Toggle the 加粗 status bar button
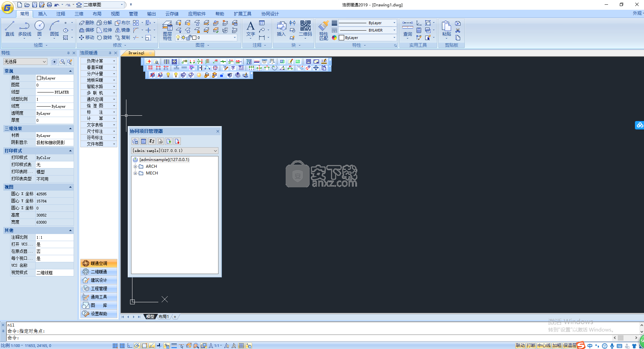Viewport: 644px width, 349px height. [x=557, y=346]
